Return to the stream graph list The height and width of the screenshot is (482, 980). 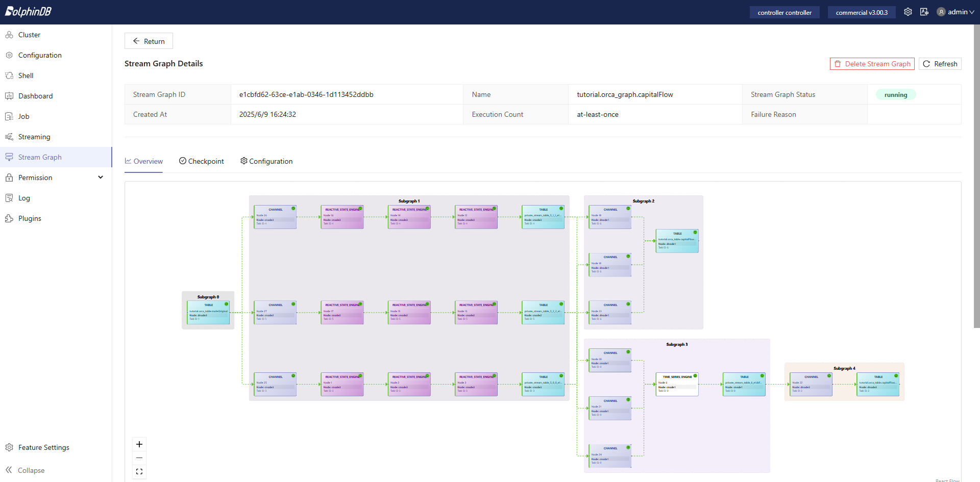tap(149, 41)
